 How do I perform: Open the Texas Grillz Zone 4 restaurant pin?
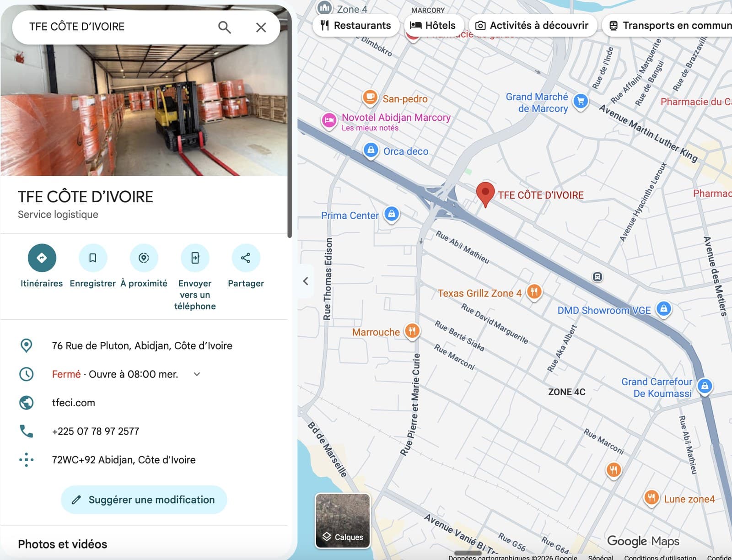click(x=534, y=291)
